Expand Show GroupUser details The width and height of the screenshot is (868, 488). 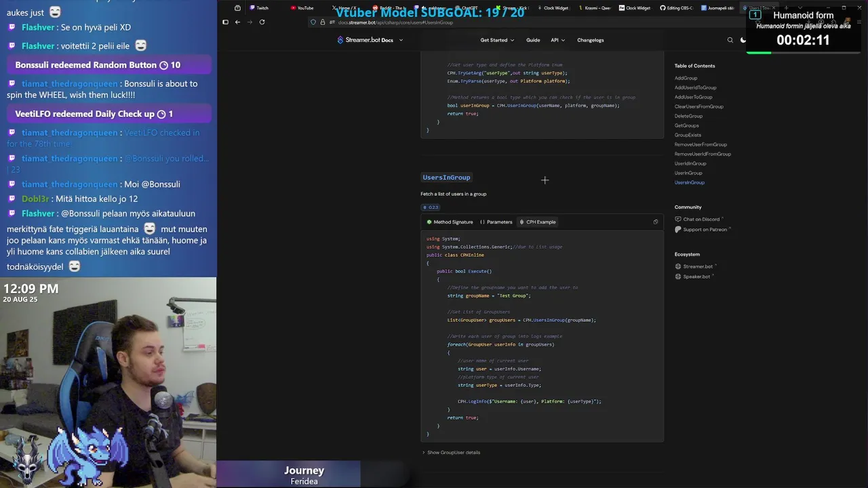pos(451,453)
